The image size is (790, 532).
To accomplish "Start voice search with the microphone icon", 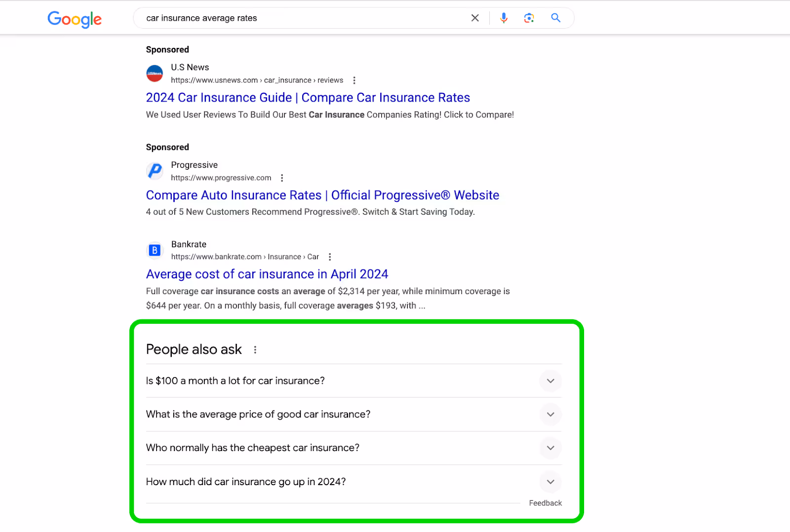I will [504, 18].
